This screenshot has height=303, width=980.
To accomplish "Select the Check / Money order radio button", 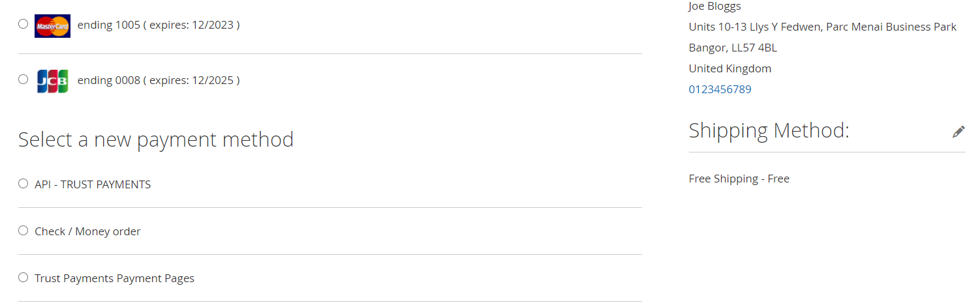I will pyautogui.click(x=23, y=231).
